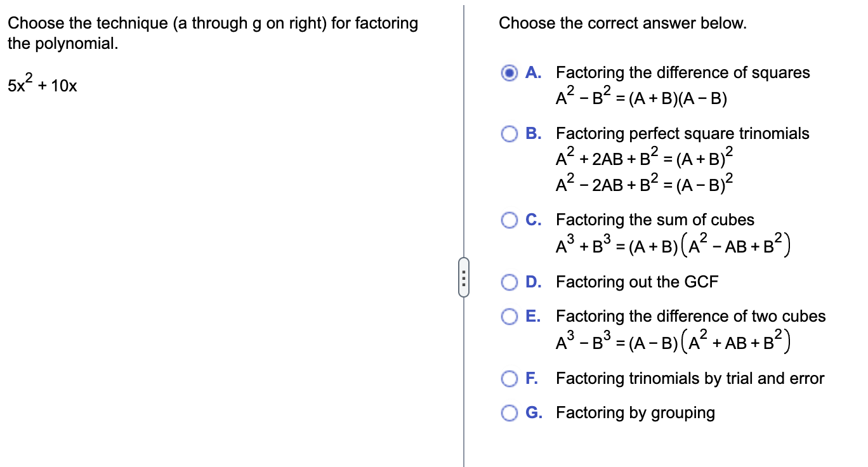Viewport: 868px width, 467px height.
Task: Click the panel divider handle with dots
Action: [464, 280]
